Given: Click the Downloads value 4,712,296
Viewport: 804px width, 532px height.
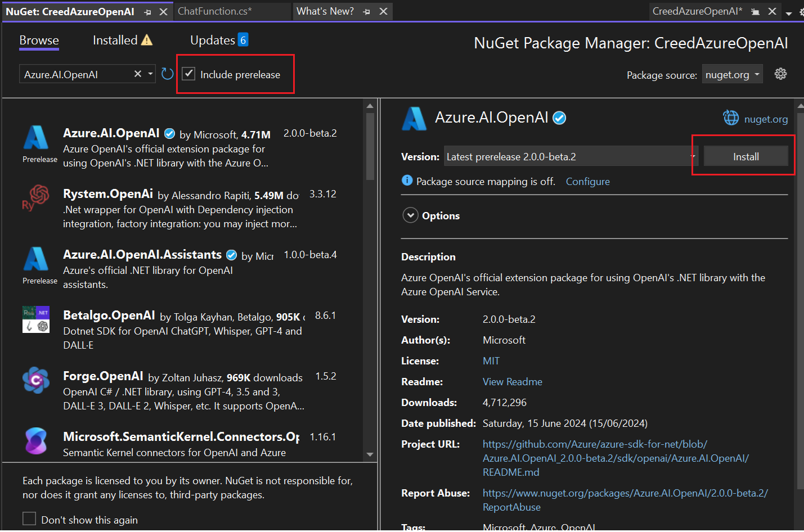Looking at the screenshot, I should pos(505,403).
